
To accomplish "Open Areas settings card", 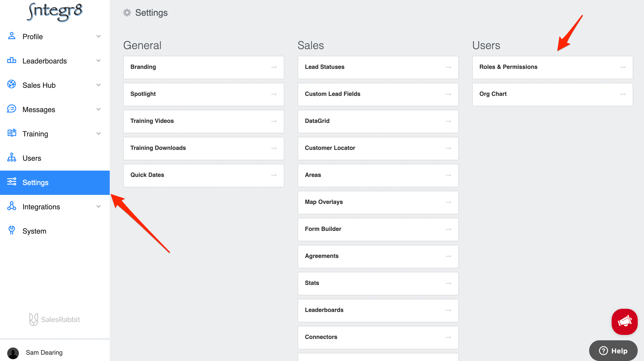I will (378, 175).
